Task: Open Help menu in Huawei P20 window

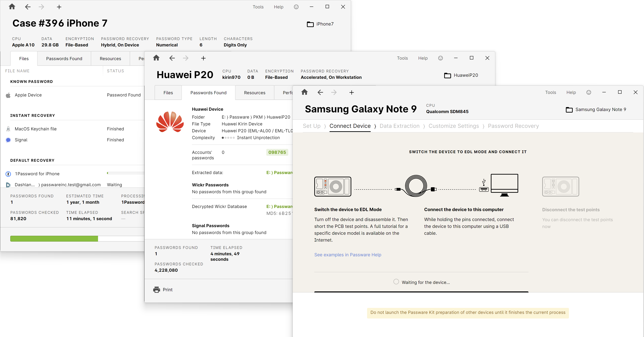Action: pos(423,58)
